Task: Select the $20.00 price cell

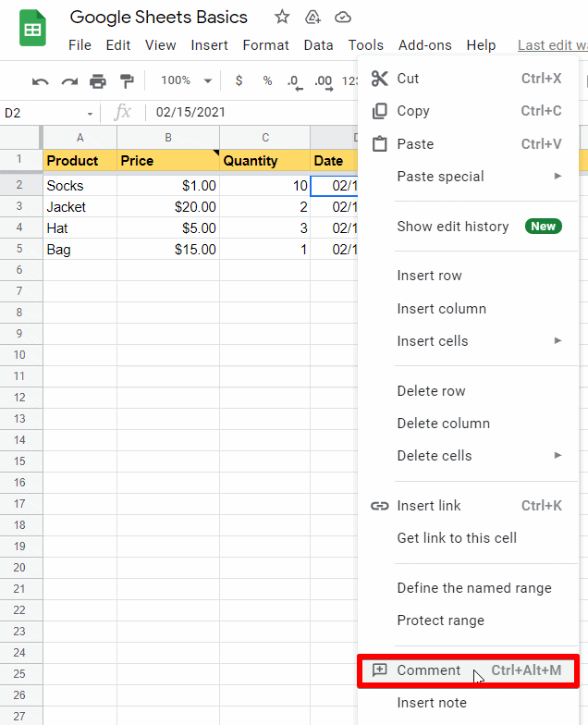Action: click(168, 207)
